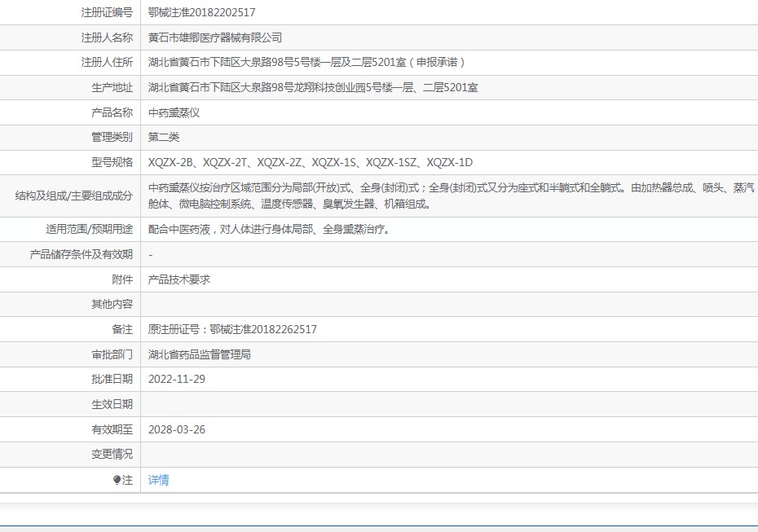Click the 批准日期 label

click(x=112, y=380)
